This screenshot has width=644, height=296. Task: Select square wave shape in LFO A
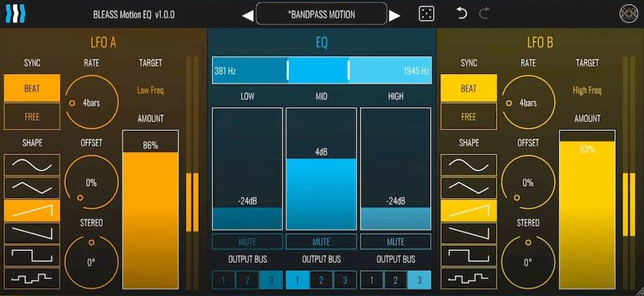click(x=32, y=256)
